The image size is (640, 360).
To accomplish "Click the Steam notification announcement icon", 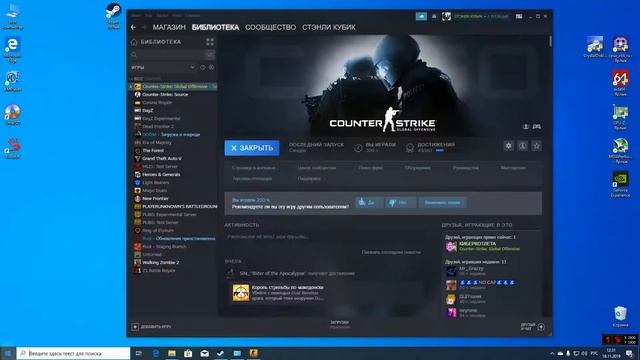I will pos(421,16).
